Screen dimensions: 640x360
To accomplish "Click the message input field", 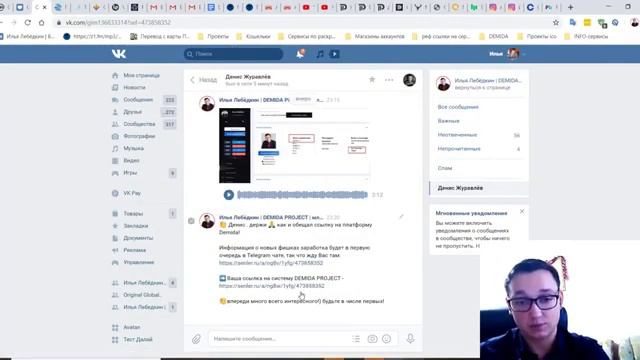I will coord(280,339).
